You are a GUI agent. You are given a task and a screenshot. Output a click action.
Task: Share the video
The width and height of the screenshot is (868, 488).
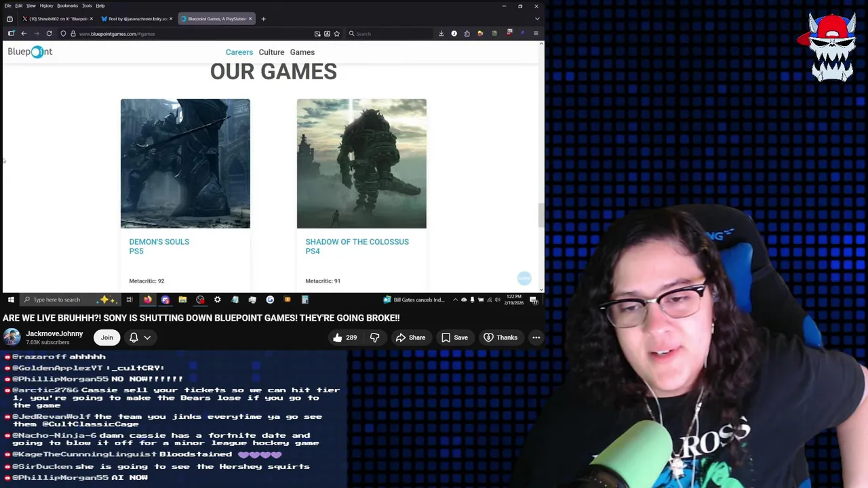410,338
